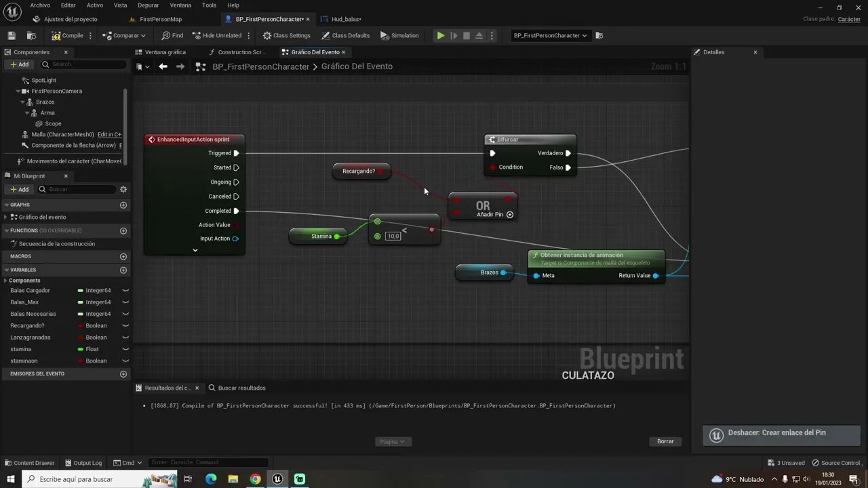Switch to Construction Script tab
This screenshot has height=488, width=868.
click(241, 52)
